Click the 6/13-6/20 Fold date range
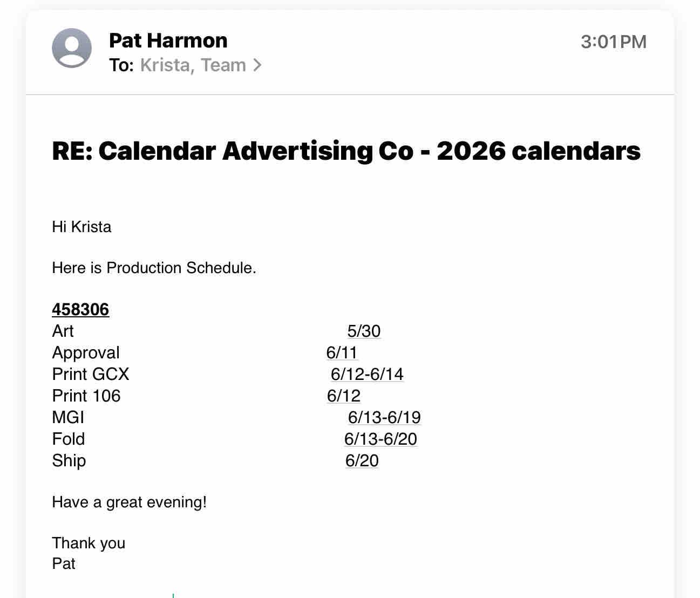The image size is (700, 598). (x=380, y=439)
